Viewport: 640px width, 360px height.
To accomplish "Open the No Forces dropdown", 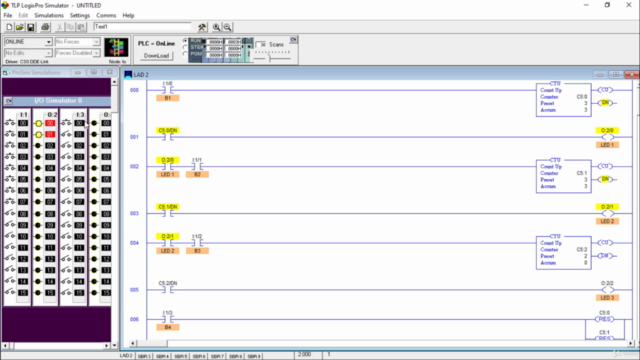I will click(x=96, y=42).
